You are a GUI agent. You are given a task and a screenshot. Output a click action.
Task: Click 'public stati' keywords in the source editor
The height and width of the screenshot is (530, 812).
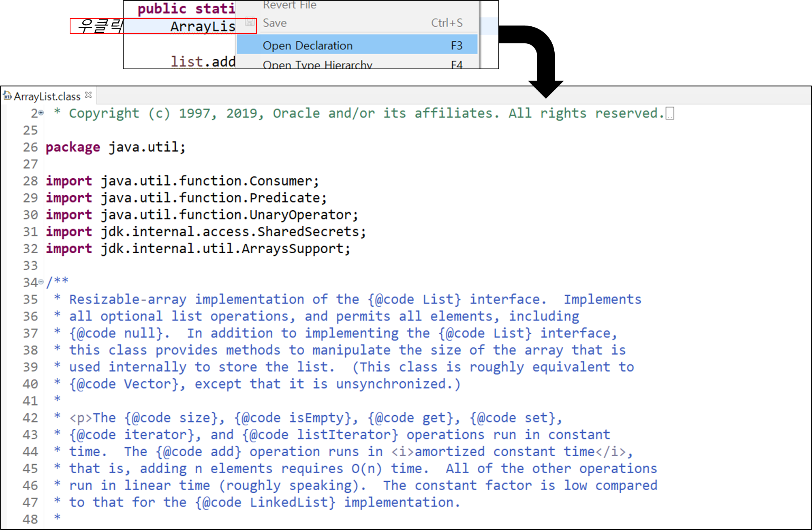tap(186, 9)
